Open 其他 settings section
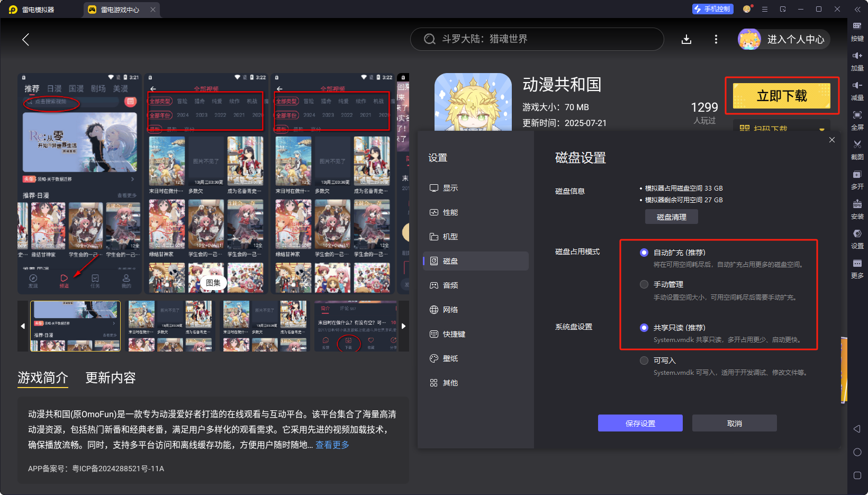 coord(475,383)
